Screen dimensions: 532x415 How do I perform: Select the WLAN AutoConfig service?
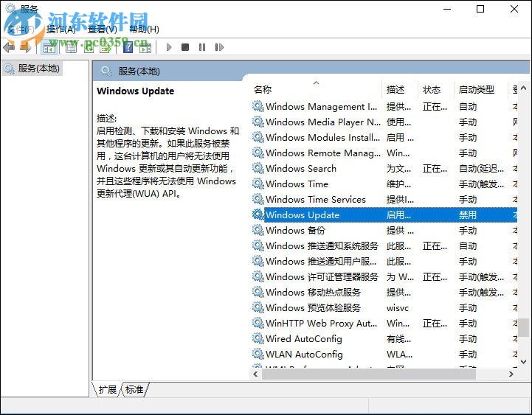point(384,355)
